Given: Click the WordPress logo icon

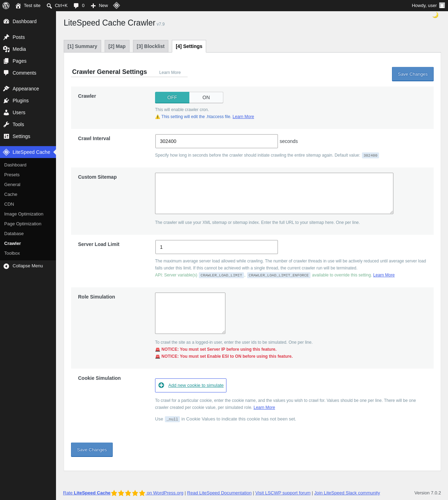Looking at the screenshot, I should point(6,6).
